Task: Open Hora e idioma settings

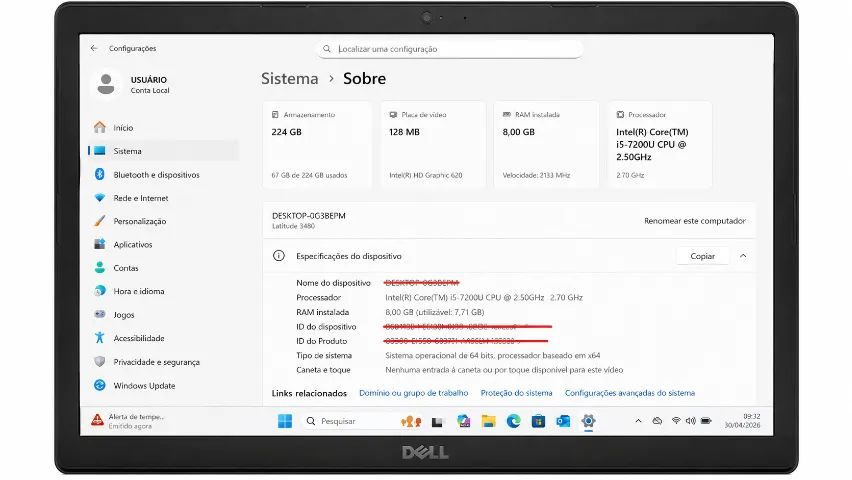Action: tap(163, 291)
